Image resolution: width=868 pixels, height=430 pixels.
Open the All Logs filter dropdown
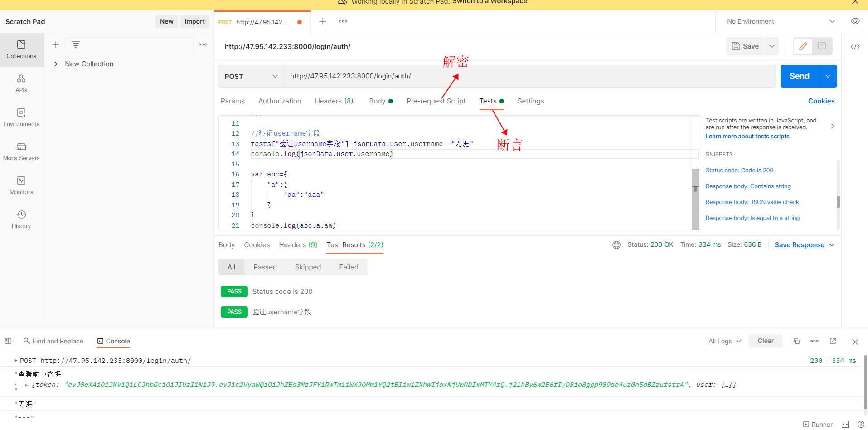click(x=725, y=341)
